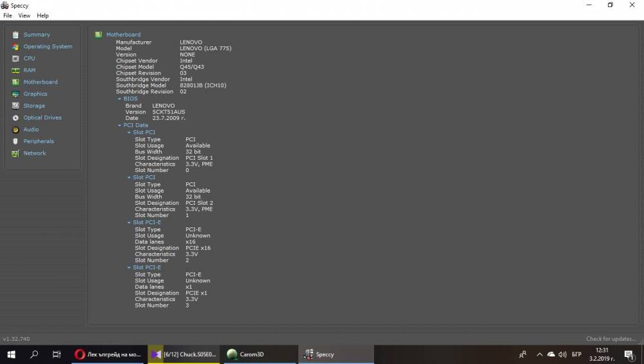Click the Motherboard icon in sidebar
644x364 pixels.
[15, 82]
